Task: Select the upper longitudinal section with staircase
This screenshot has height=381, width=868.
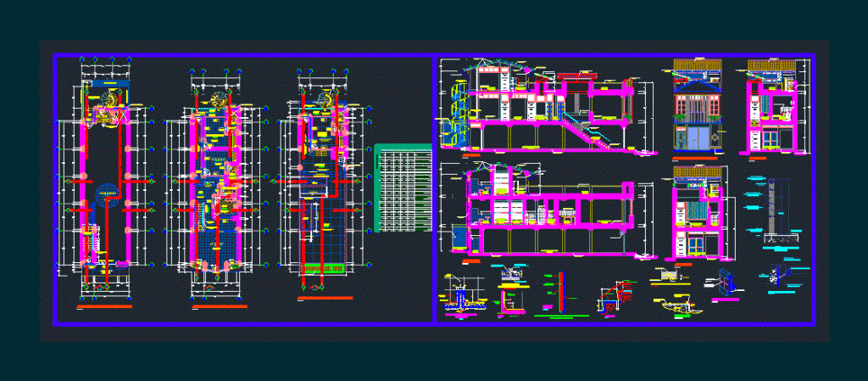Action: [x=548, y=108]
